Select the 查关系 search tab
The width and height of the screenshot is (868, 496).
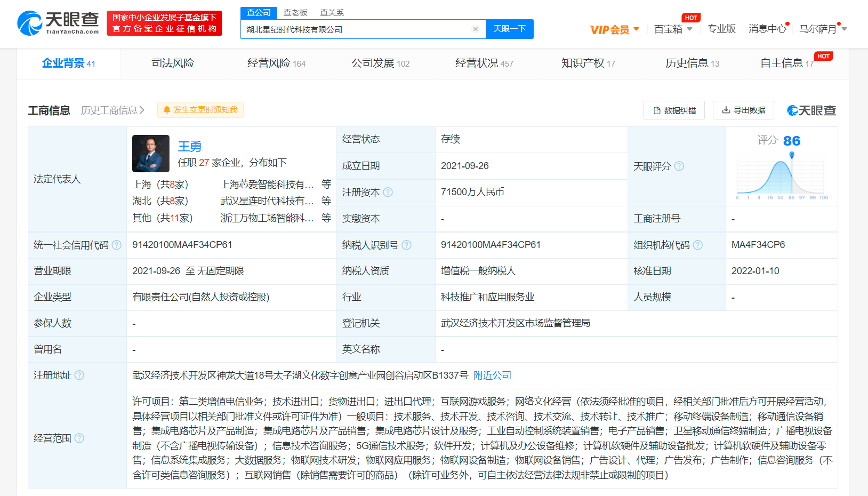point(332,13)
